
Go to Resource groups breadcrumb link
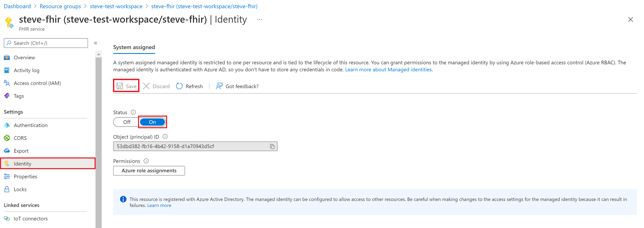60,6
